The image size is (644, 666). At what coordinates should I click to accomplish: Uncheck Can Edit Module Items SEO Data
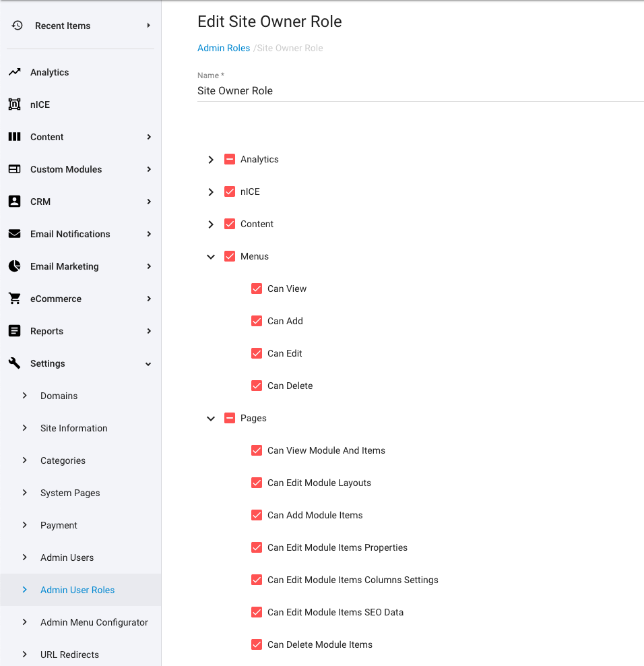(257, 612)
